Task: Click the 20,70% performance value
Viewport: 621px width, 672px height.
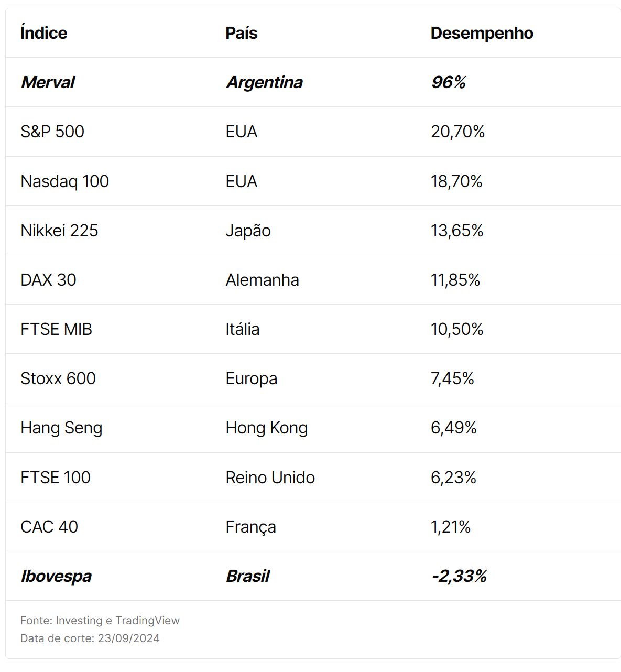Action: coord(457,132)
